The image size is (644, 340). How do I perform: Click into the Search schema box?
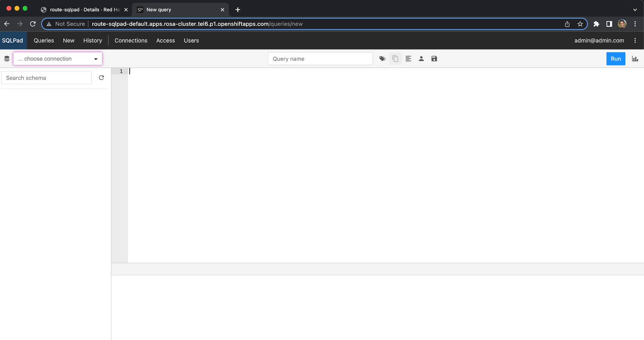pos(46,78)
